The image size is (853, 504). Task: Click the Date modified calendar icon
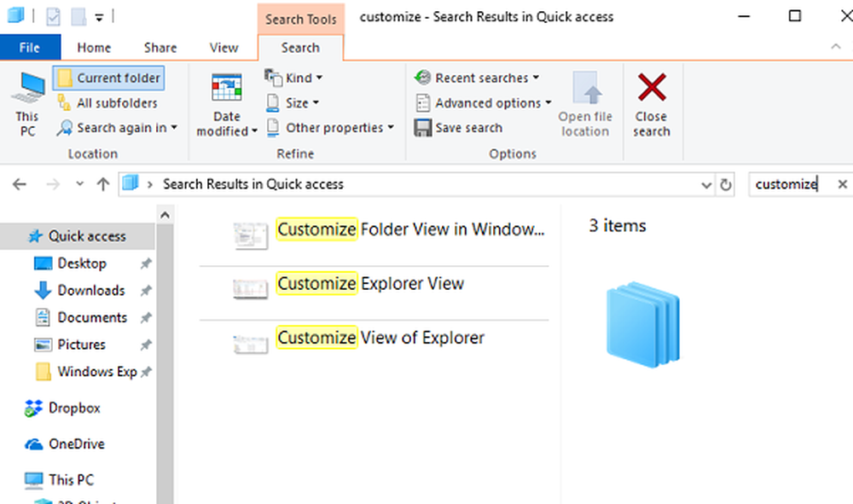tap(227, 89)
